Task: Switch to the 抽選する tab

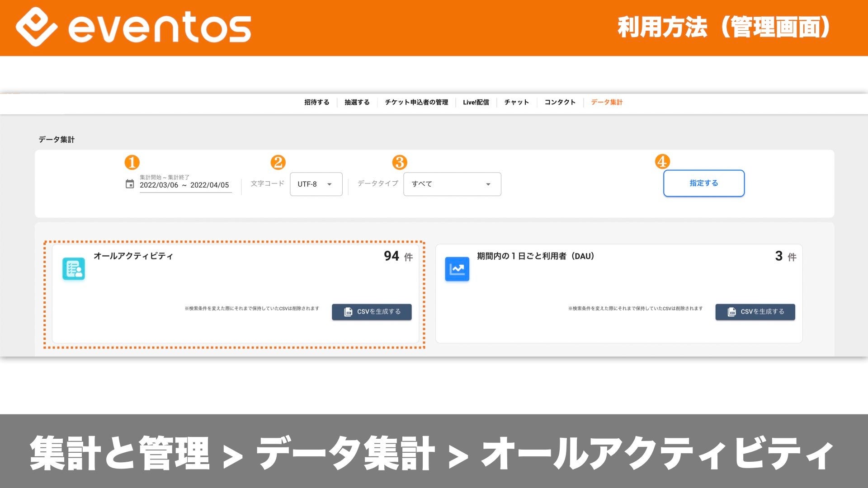Action: point(357,102)
